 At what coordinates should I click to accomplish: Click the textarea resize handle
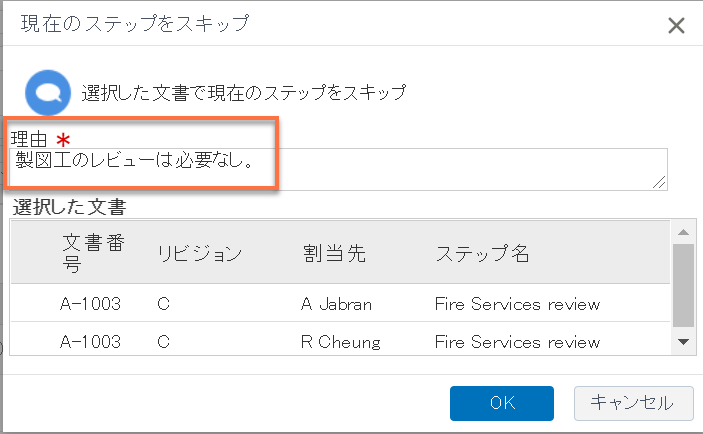659,182
